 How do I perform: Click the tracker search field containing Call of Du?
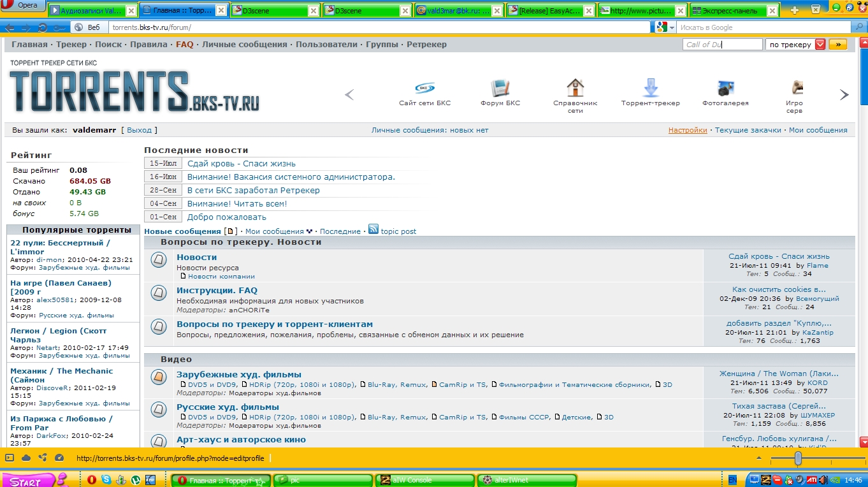[723, 45]
